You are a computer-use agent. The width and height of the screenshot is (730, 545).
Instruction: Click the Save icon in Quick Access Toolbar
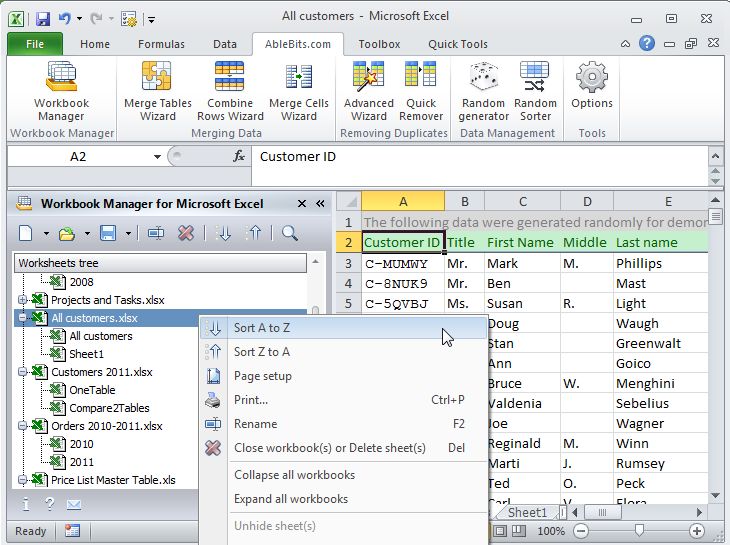(x=42, y=19)
